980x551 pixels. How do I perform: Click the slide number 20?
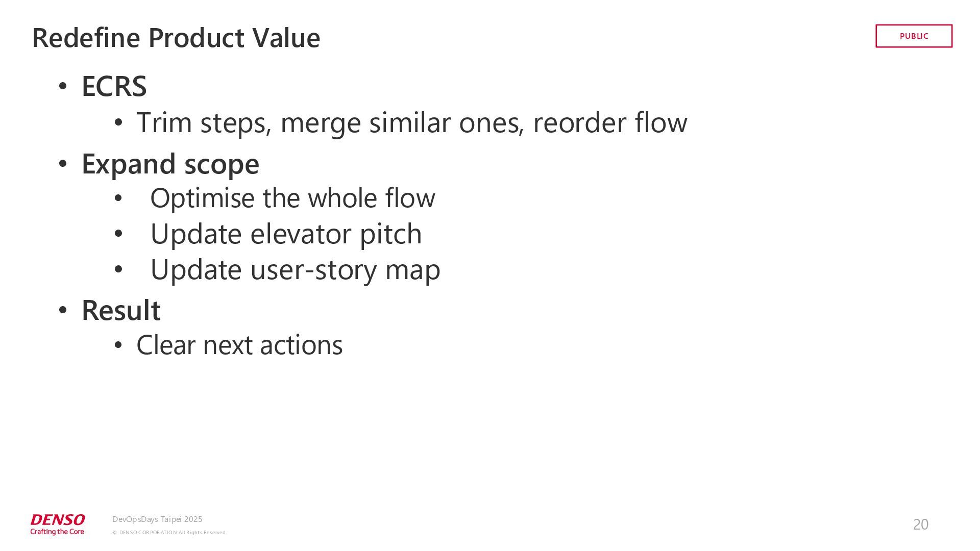pos(921,524)
